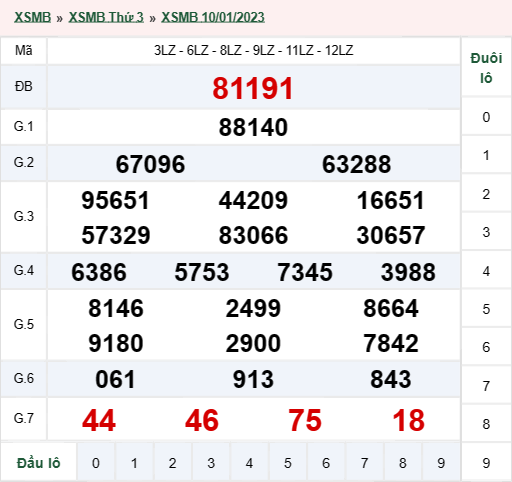Click the G.7 number 44
The height and width of the screenshot is (482, 512).
pyautogui.click(x=99, y=420)
